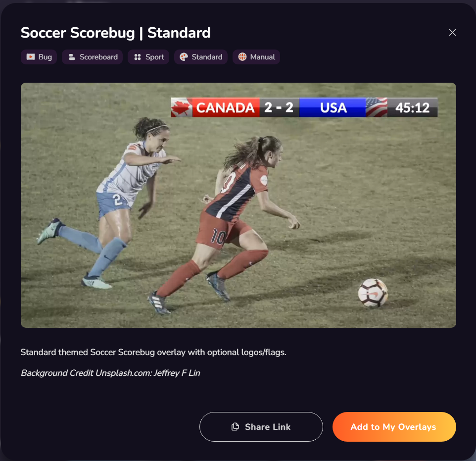476x461 pixels.
Task: Click the palette icon on Standard tag
Action: [184, 57]
